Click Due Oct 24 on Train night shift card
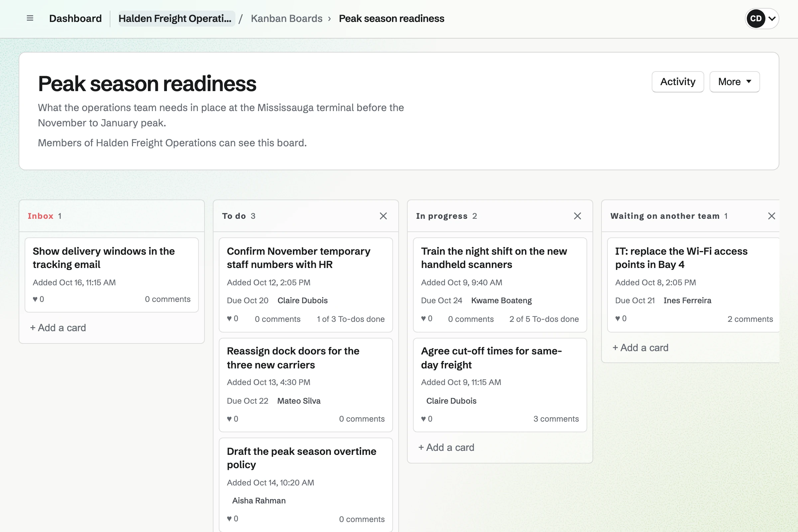 pyautogui.click(x=442, y=301)
